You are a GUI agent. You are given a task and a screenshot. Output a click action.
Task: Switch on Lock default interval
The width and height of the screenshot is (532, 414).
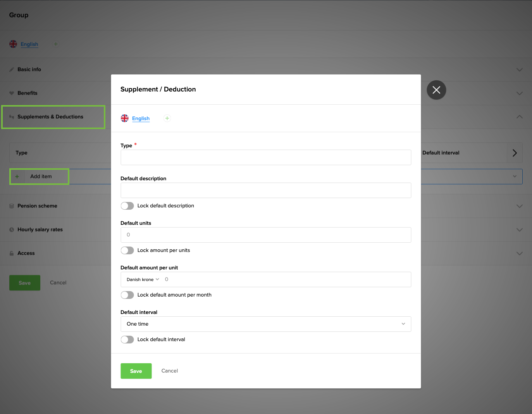[127, 340]
